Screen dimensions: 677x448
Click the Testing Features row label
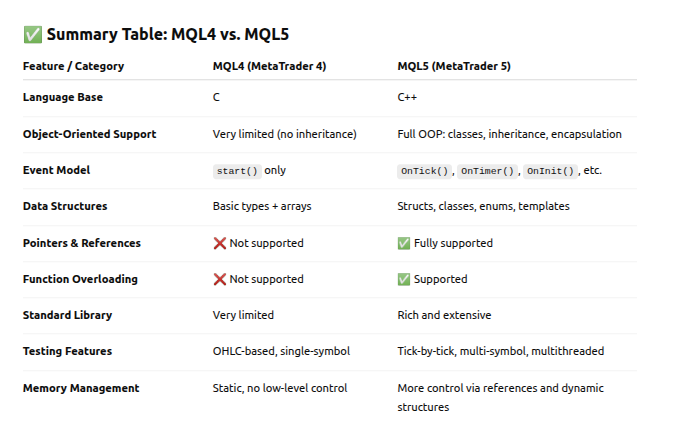(x=68, y=351)
